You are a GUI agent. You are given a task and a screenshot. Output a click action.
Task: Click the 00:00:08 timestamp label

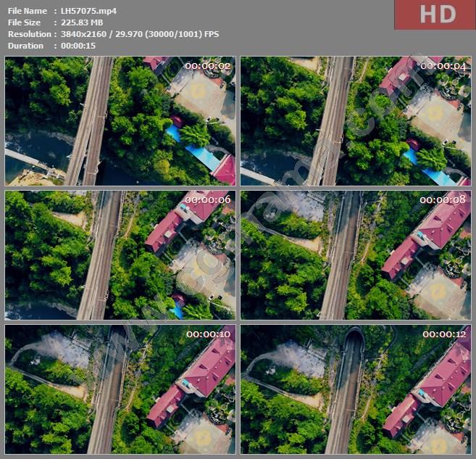pos(443,200)
